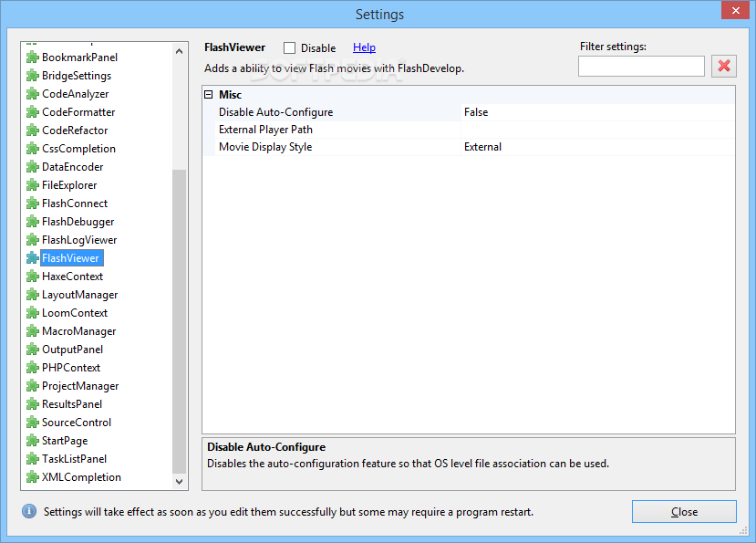This screenshot has width=756, height=543.
Task: Open XMLCompletion settings in list
Action: click(81, 477)
